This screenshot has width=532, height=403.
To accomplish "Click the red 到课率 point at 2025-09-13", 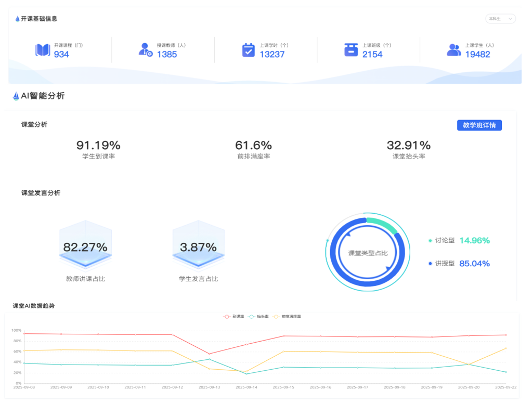I will click(x=210, y=354).
